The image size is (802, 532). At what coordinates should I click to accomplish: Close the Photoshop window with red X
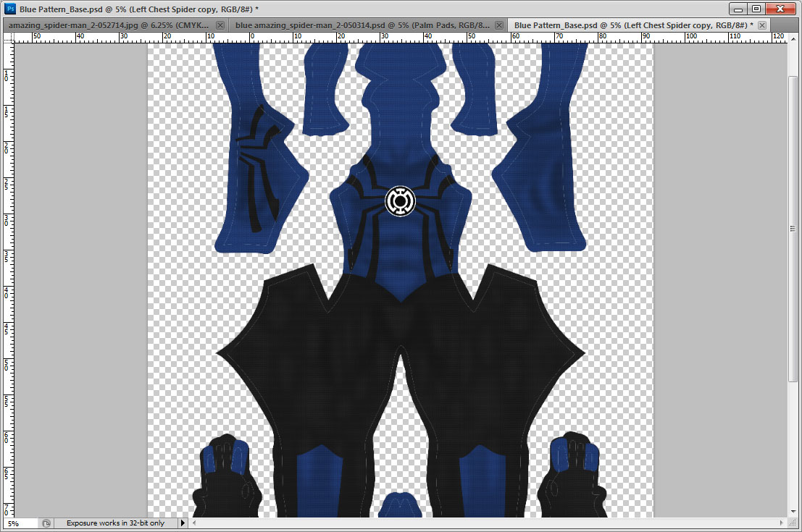780,9
